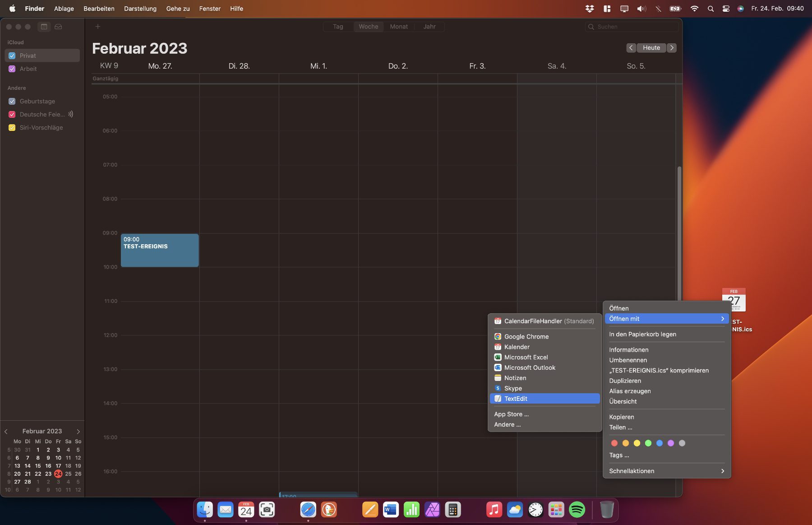
Task: Move mini calendar to previous month
Action: 6,432
